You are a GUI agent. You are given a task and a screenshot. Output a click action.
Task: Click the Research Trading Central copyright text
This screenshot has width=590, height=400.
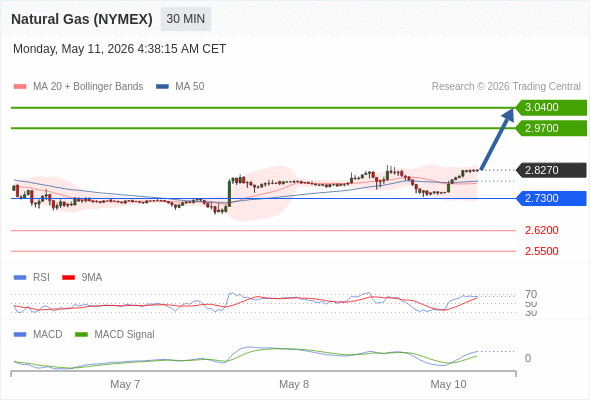(506, 87)
